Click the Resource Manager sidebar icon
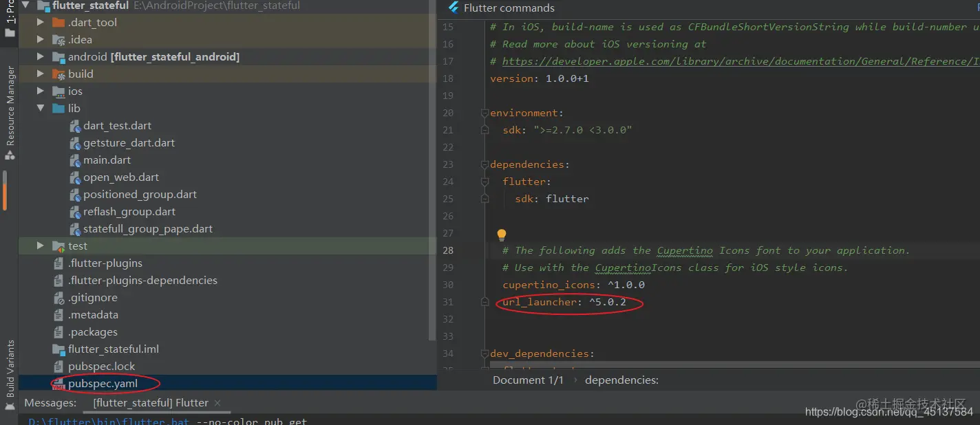The height and width of the screenshot is (425, 980). (10, 155)
